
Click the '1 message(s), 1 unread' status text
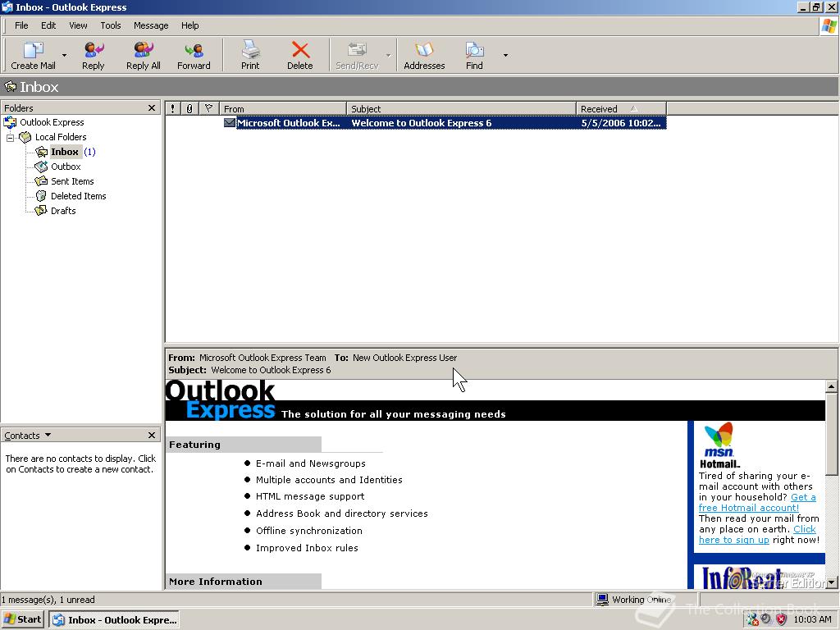point(48,600)
